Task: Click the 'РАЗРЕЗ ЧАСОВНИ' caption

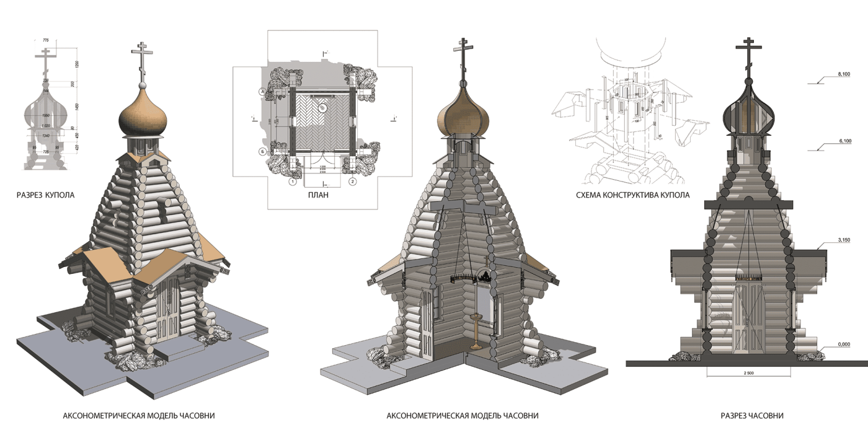Action: click(x=751, y=416)
